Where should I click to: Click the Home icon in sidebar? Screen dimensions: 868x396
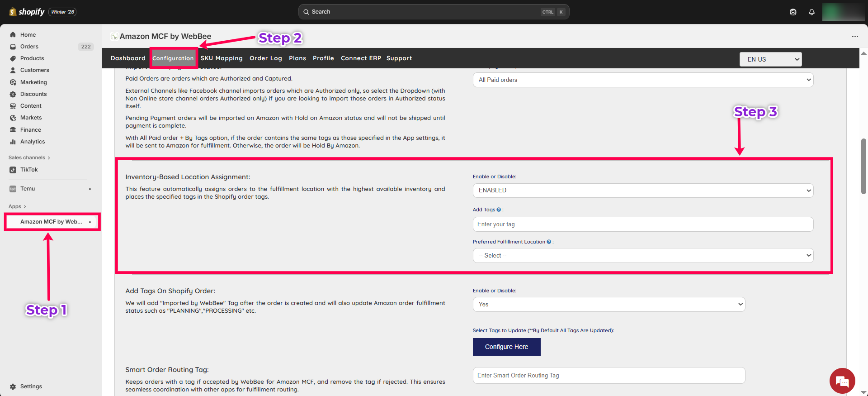(13, 35)
